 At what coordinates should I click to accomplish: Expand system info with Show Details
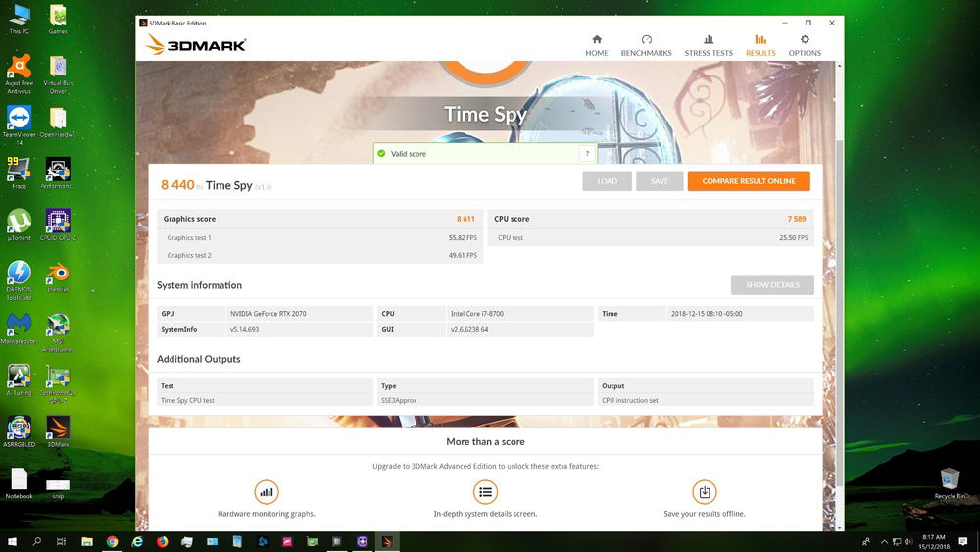[x=772, y=285]
